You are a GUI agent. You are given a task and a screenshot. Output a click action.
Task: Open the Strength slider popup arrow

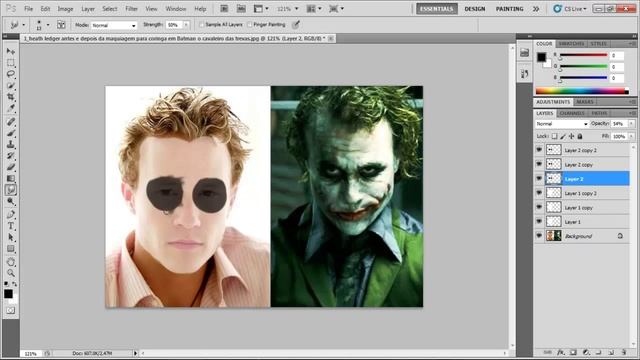coord(186,25)
